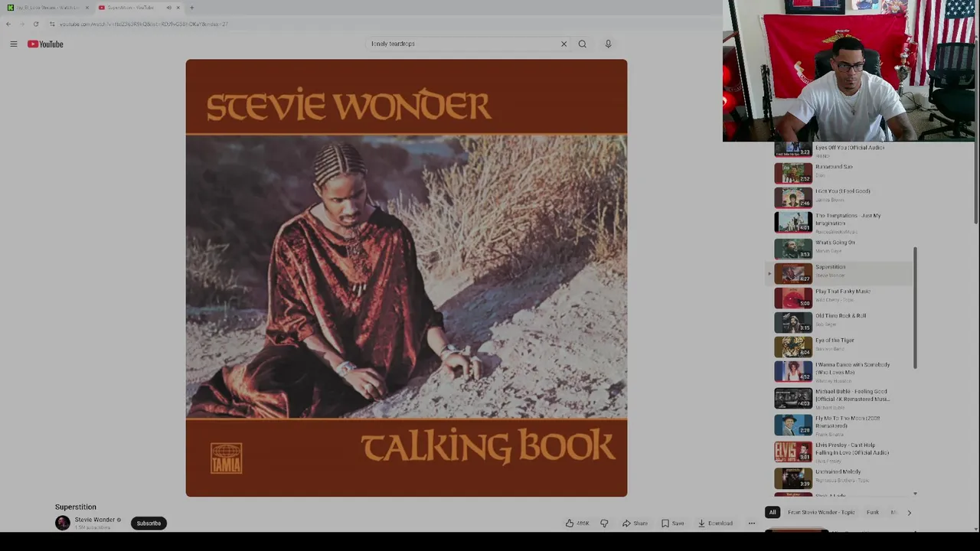Click the James Brown artist name
The width and height of the screenshot is (980, 551).
click(x=829, y=200)
